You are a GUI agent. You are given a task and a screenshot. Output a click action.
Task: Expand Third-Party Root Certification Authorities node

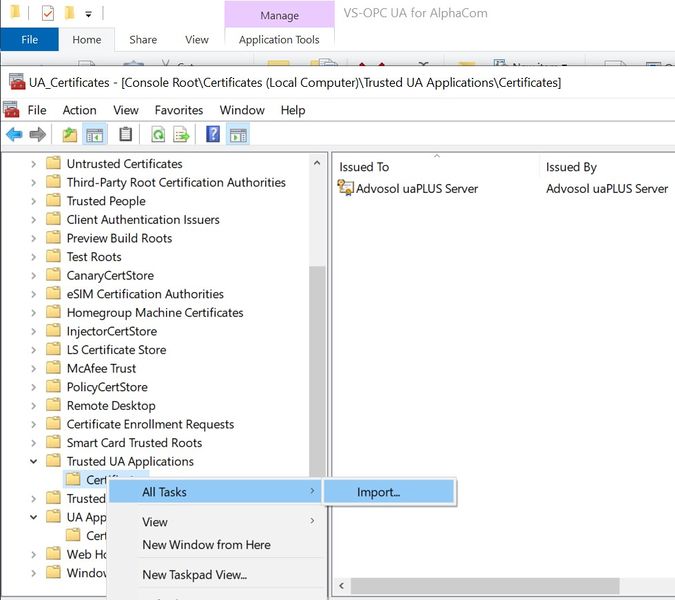34,182
